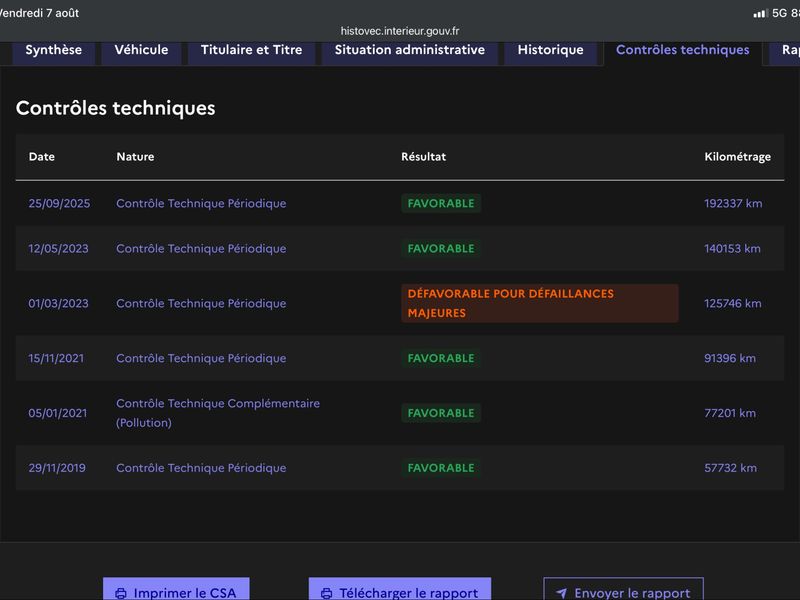Image resolution: width=800 pixels, height=600 pixels.
Task: Click the 57732 km mileage value
Action: [x=731, y=468]
